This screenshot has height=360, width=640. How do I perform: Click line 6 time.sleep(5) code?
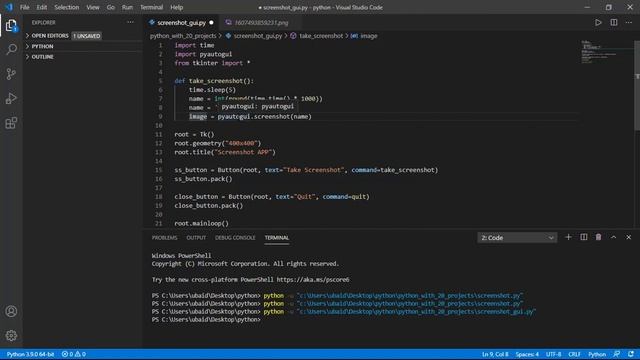[x=212, y=90]
